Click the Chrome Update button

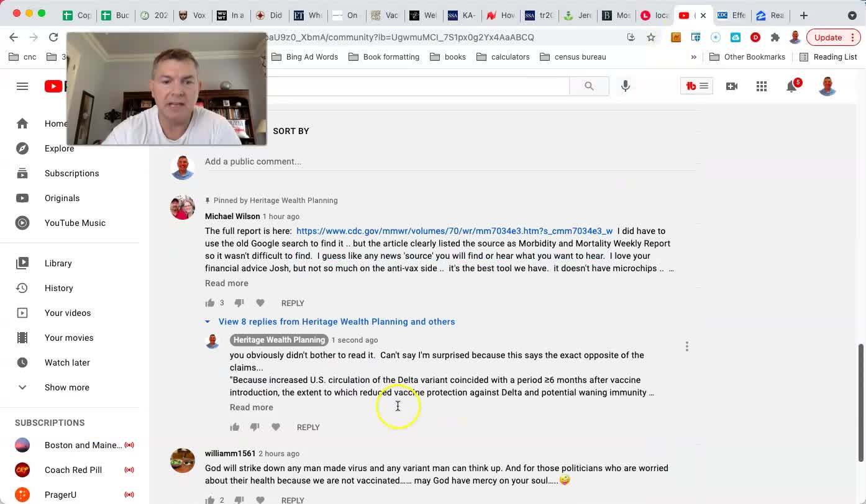(x=833, y=37)
